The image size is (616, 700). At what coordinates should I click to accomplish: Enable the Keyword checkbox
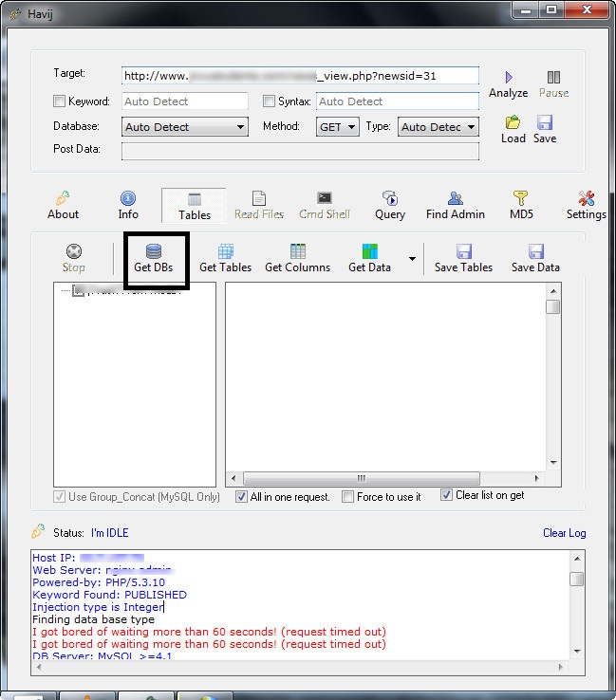point(59,101)
